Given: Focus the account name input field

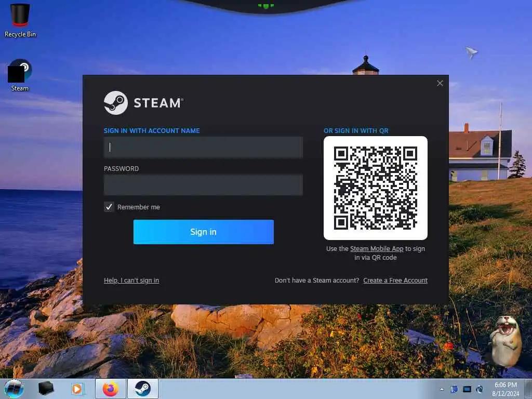Looking at the screenshot, I should click(203, 147).
